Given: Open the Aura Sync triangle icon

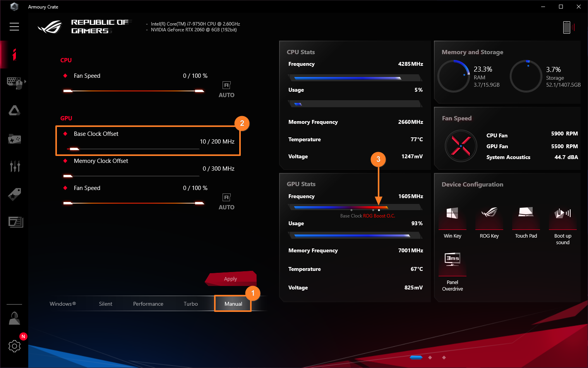Looking at the screenshot, I should click(14, 110).
